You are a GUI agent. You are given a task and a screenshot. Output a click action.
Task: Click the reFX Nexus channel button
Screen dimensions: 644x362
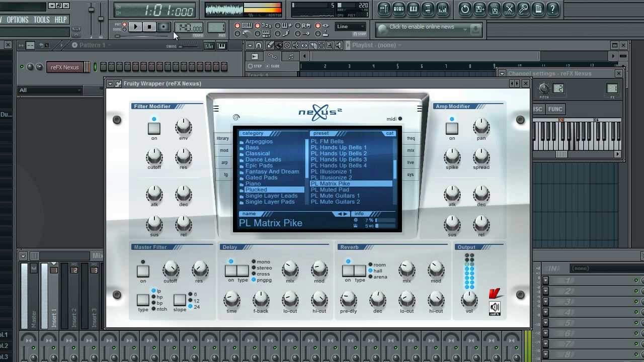[x=65, y=67]
